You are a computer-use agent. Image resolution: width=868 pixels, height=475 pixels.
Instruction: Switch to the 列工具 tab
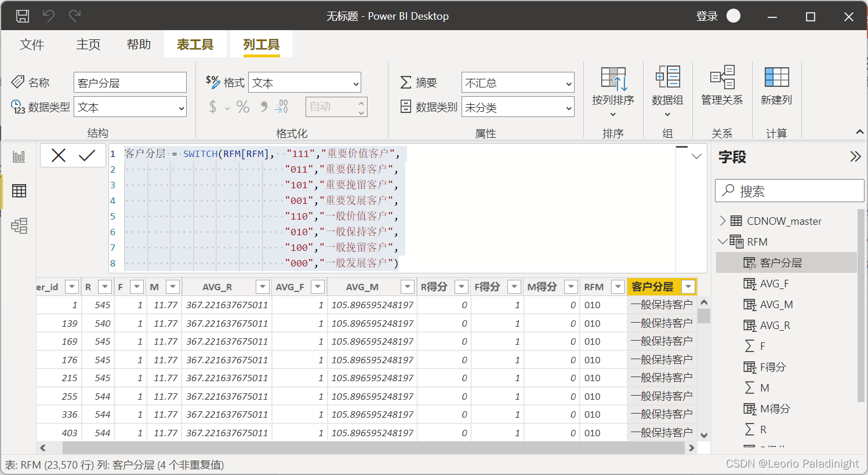pyautogui.click(x=261, y=45)
